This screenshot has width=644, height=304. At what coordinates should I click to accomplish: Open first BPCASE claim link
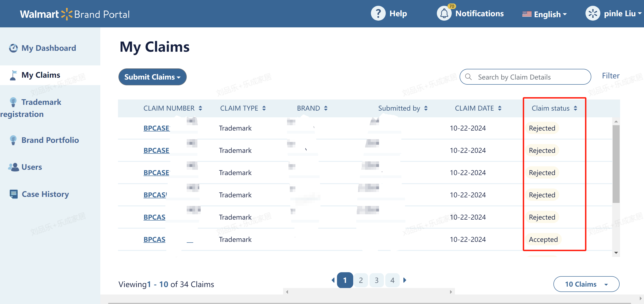coord(157,128)
